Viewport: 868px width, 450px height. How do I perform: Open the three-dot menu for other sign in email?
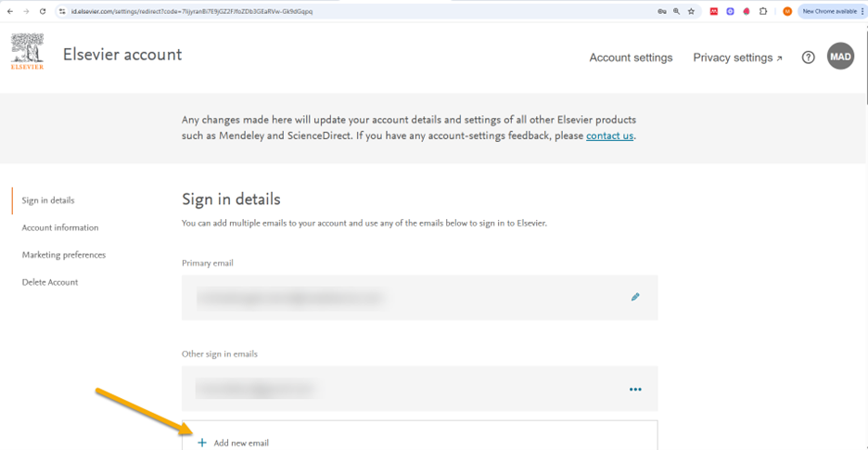(x=635, y=389)
